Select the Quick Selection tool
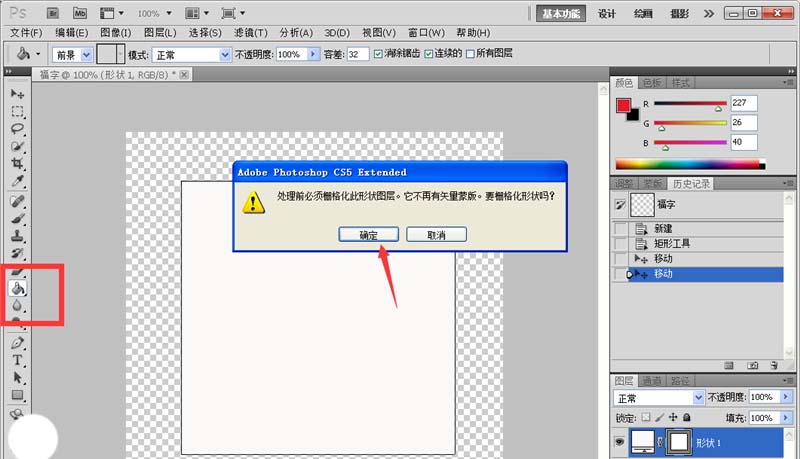 [x=17, y=146]
